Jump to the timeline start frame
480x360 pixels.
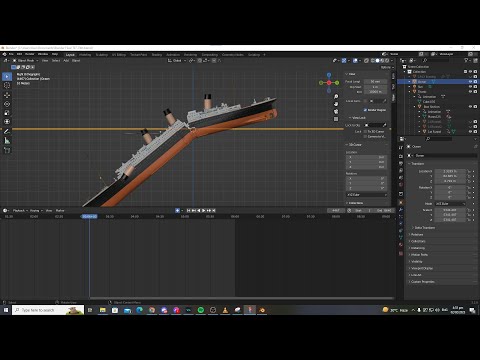(x=188, y=210)
